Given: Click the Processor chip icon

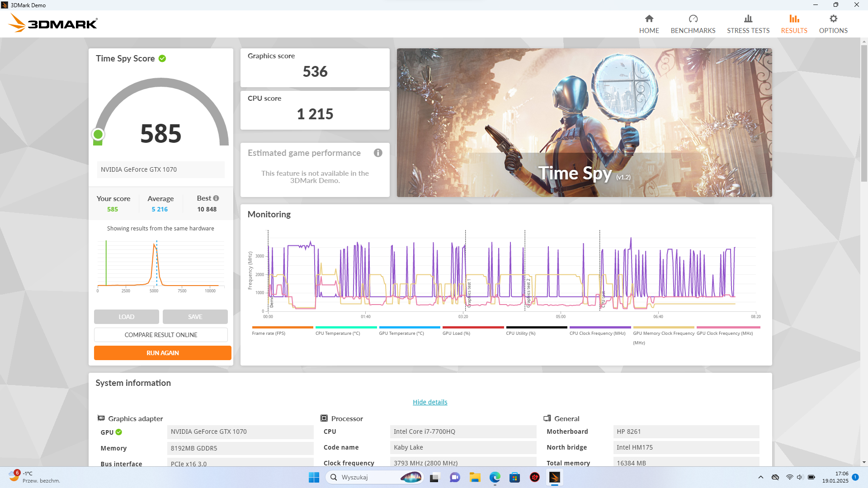Looking at the screenshot, I should pyautogui.click(x=324, y=418).
